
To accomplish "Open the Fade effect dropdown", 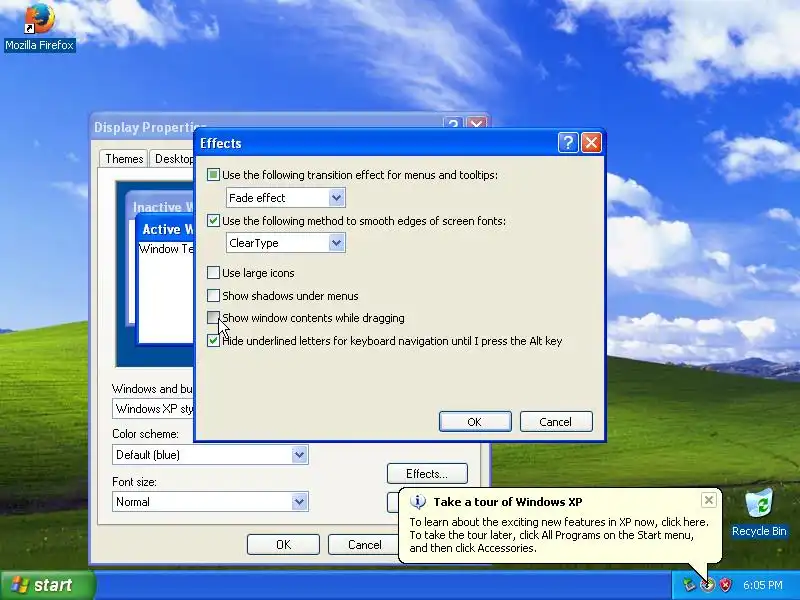I will click(x=336, y=198).
